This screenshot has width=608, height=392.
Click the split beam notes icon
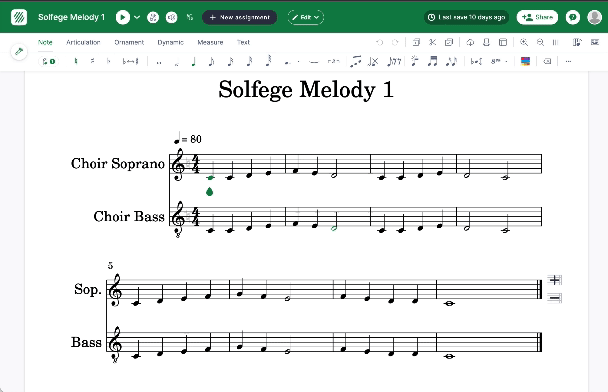coord(451,61)
